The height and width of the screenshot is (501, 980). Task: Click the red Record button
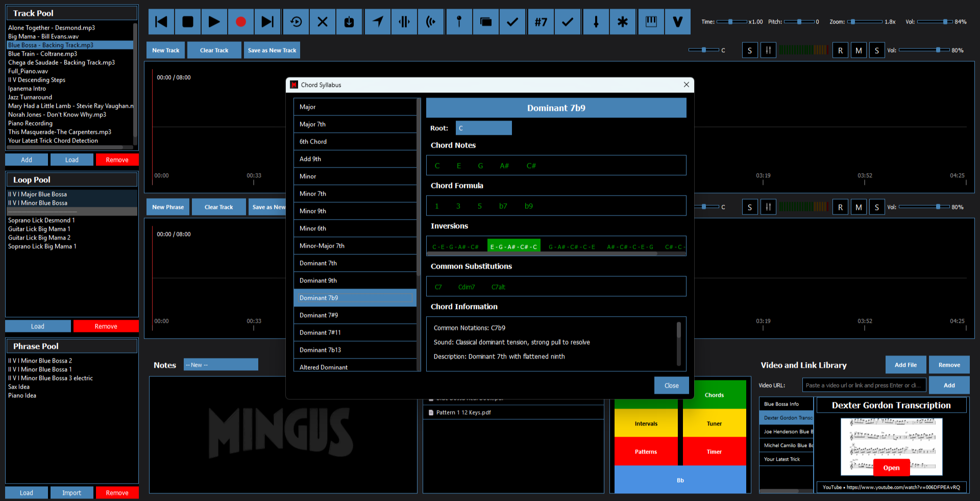pyautogui.click(x=241, y=22)
